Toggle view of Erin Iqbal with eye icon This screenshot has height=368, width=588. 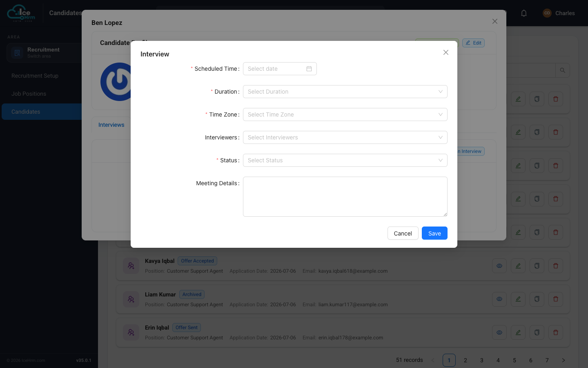pos(499,332)
